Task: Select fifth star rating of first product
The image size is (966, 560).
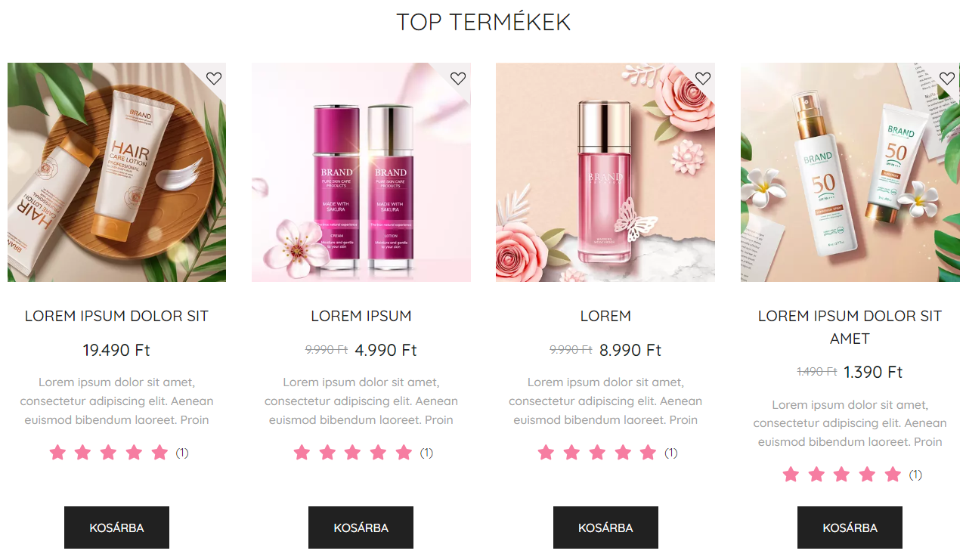Action: tap(159, 453)
